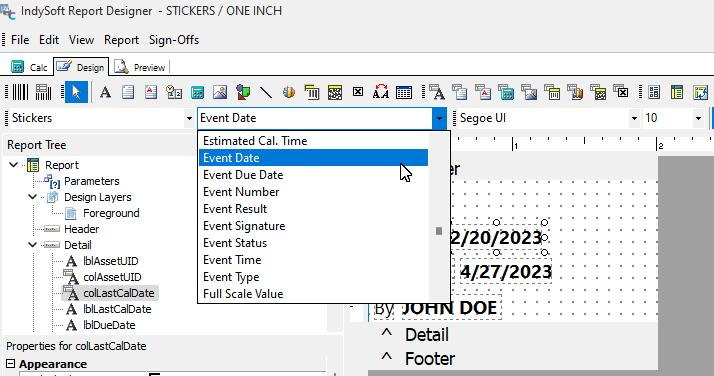Pick the Memo component tool
714x376 pixels.
128,92
